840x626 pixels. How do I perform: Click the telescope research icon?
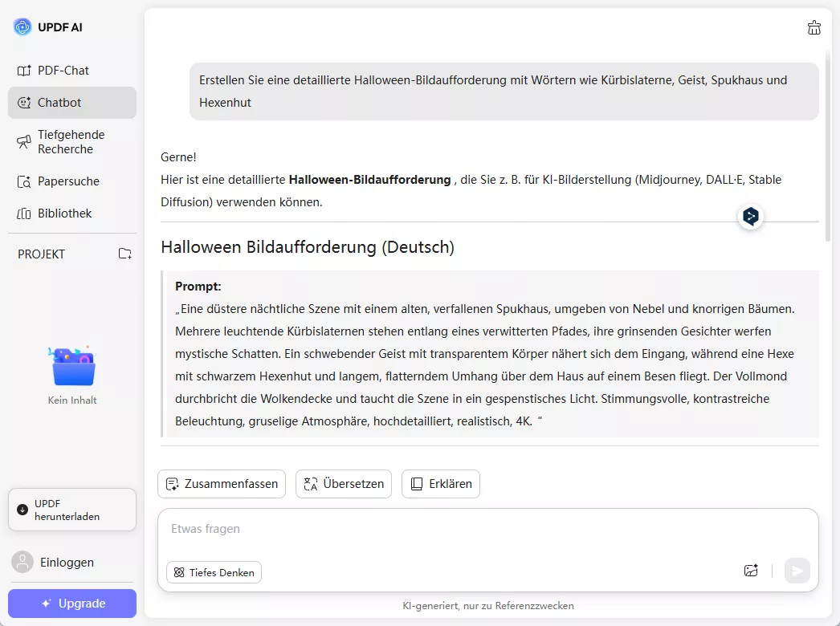23,142
